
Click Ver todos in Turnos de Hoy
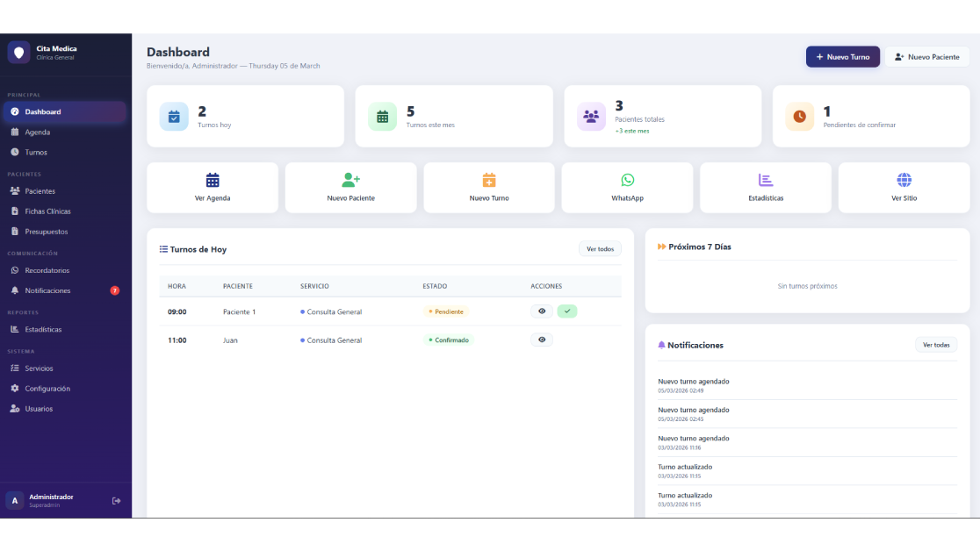click(600, 249)
